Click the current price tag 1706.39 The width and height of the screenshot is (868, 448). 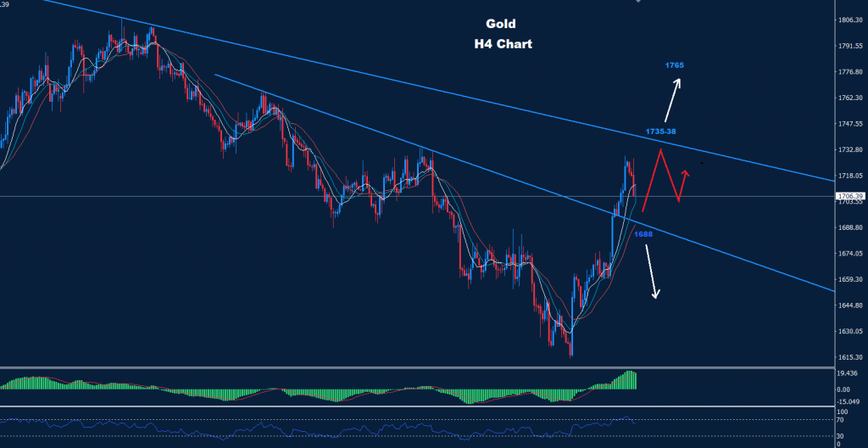click(851, 196)
